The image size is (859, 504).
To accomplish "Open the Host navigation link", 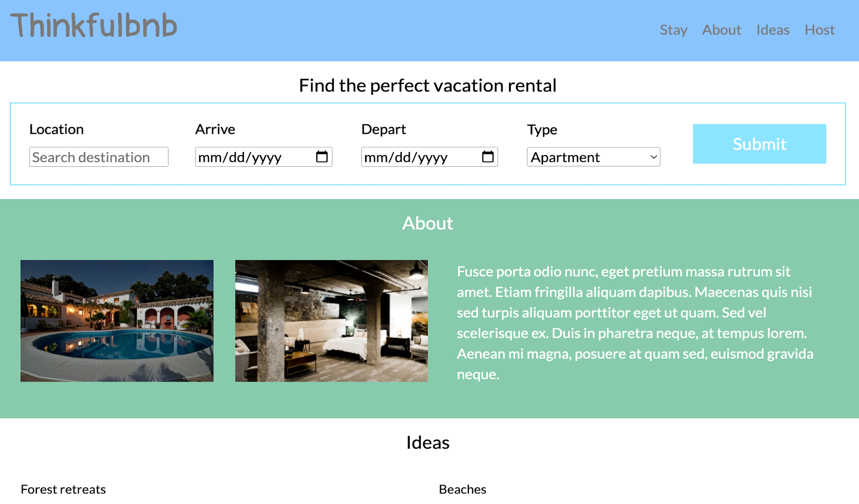I will click(819, 30).
